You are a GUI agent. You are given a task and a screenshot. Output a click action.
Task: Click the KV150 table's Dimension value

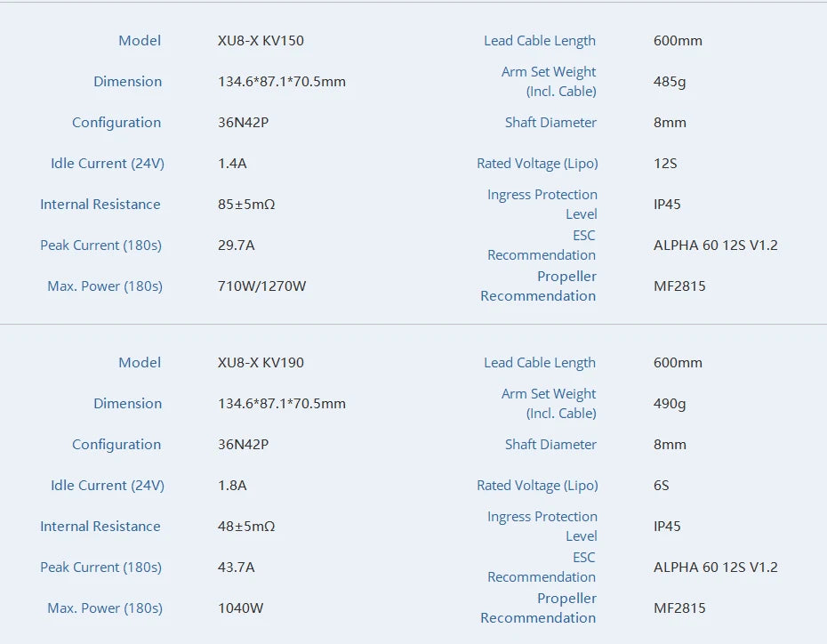pos(281,82)
